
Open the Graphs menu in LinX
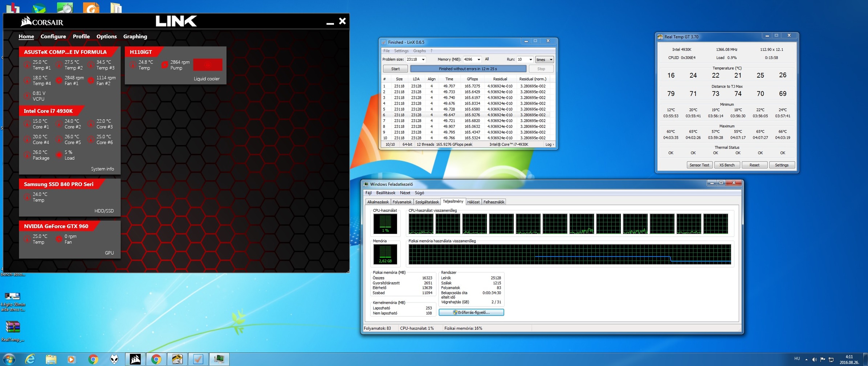(419, 51)
